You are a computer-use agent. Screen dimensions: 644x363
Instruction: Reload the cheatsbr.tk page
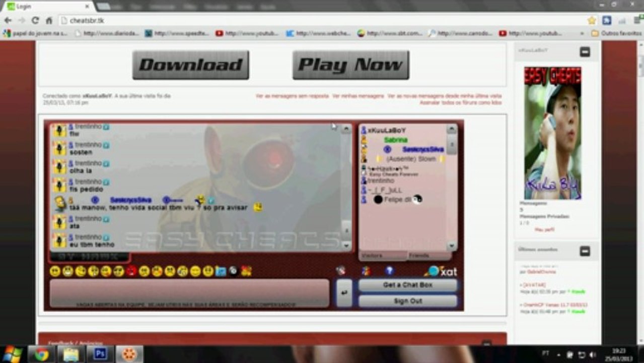(35, 21)
